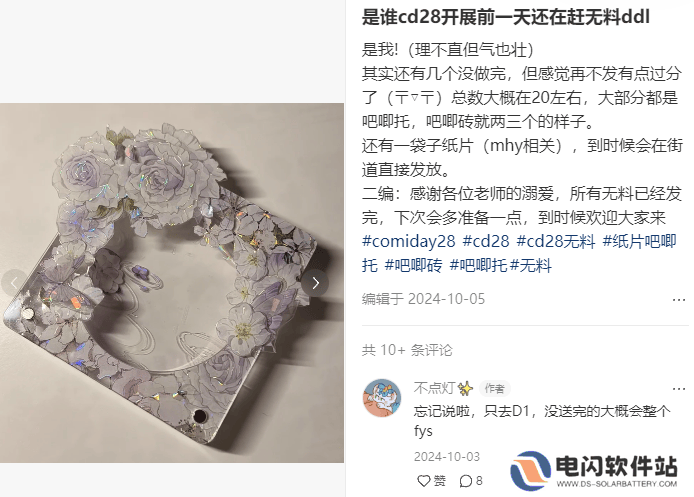Open the #cd28无料 hashtag

(556, 241)
